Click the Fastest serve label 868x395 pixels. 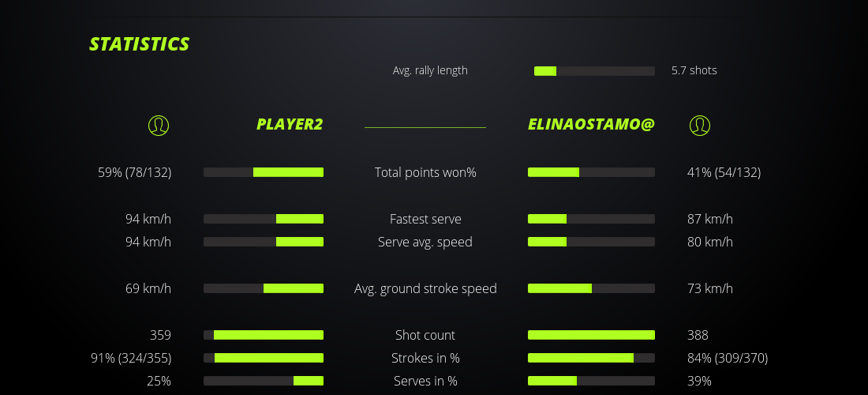[x=425, y=219]
